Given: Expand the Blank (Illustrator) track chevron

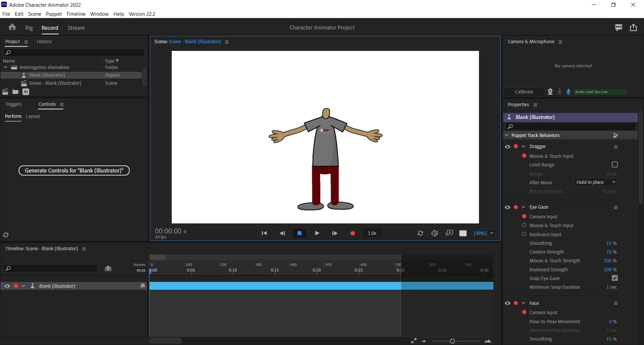Looking at the screenshot, I should coord(23,286).
